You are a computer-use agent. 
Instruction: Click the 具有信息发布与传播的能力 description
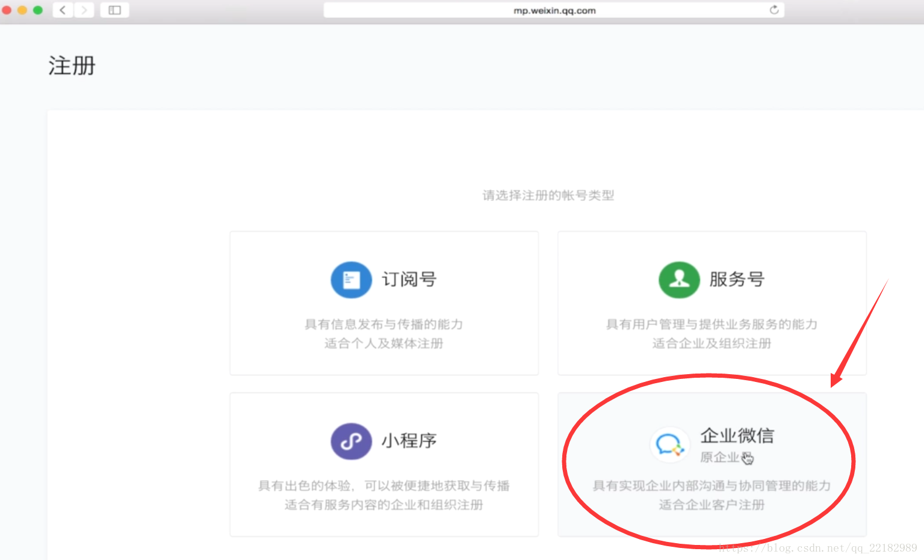pos(384,324)
